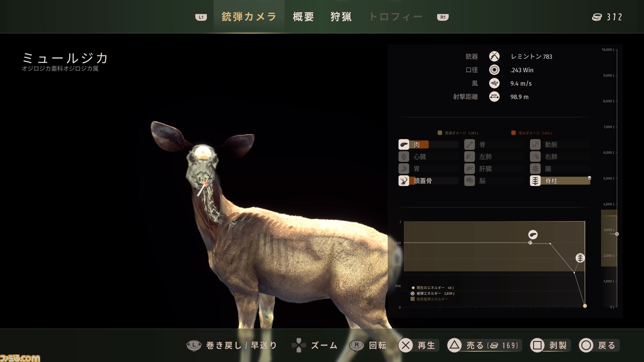This screenshot has height=362, width=644.
Task: Select the 右肺 right lung icon
Action: [535, 157]
